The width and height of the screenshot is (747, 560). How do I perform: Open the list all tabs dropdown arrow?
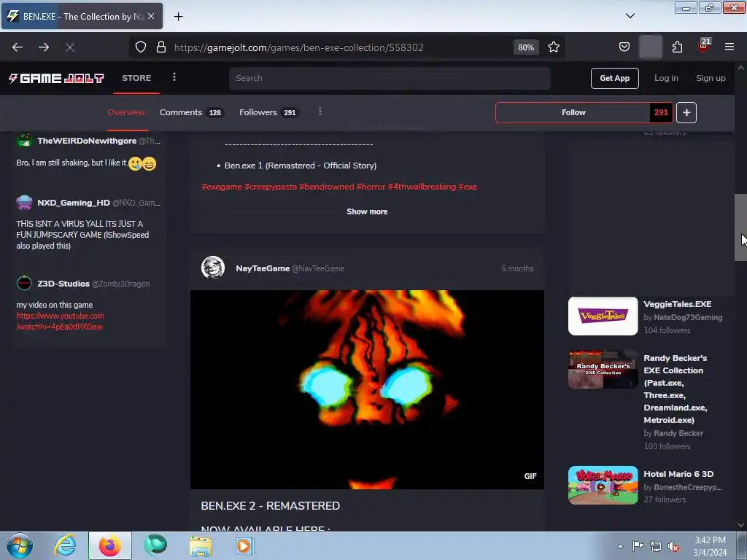click(630, 16)
